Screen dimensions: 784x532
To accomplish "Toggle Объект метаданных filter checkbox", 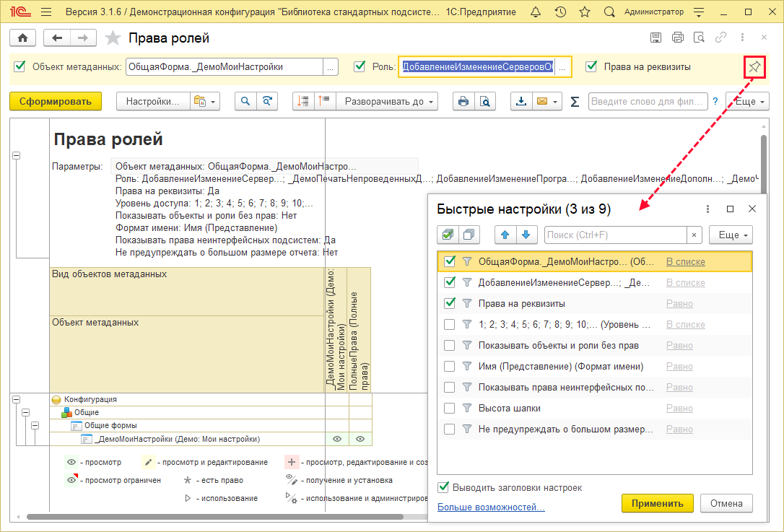I will [x=20, y=66].
